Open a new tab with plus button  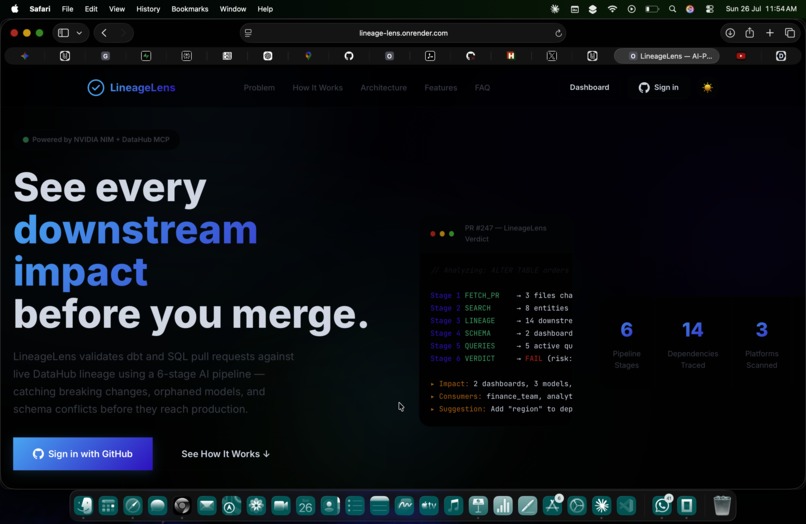click(770, 33)
